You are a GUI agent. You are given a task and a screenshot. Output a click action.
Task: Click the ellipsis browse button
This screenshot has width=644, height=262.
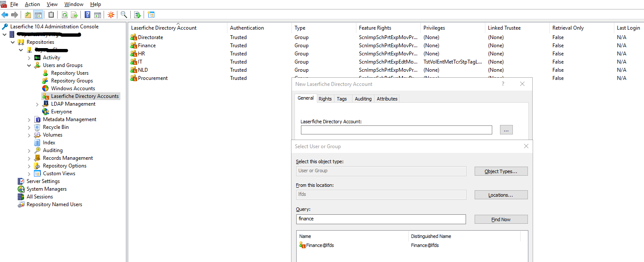click(x=506, y=130)
